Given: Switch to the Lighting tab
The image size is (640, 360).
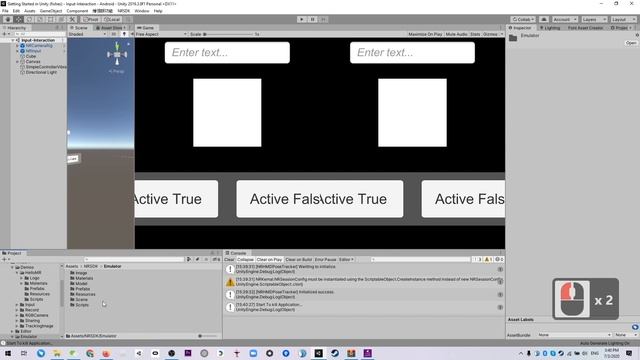Looking at the screenshot, I should click(550, 28).
